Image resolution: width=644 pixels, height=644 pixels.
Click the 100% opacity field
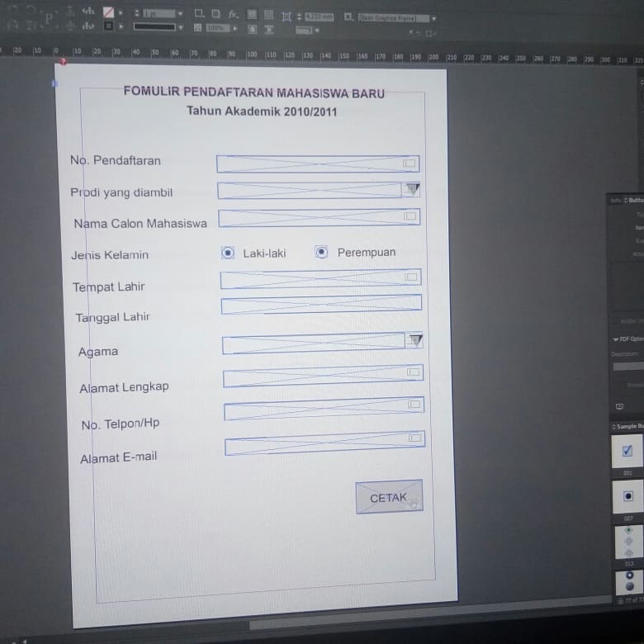coord(217,28)
